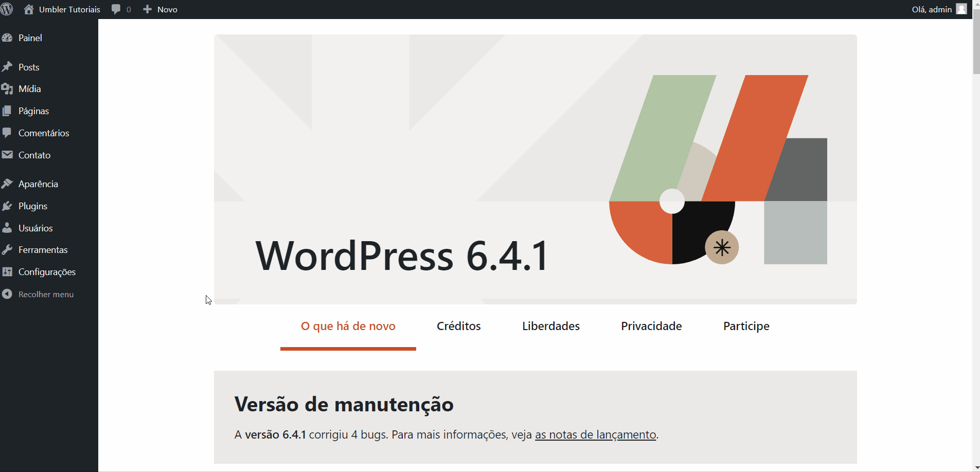Click the comment count bubble in the admin bar
980x472 pixels.
[x=121, y=9]
